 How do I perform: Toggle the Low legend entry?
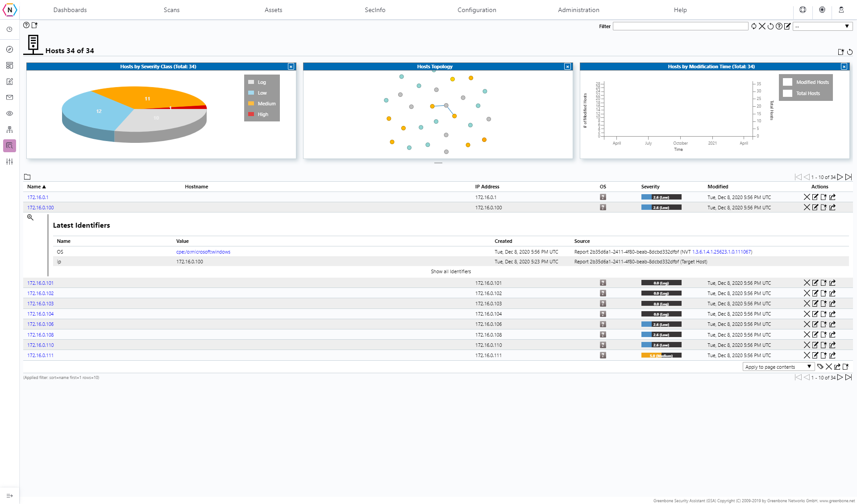click(x=258, y=93)
